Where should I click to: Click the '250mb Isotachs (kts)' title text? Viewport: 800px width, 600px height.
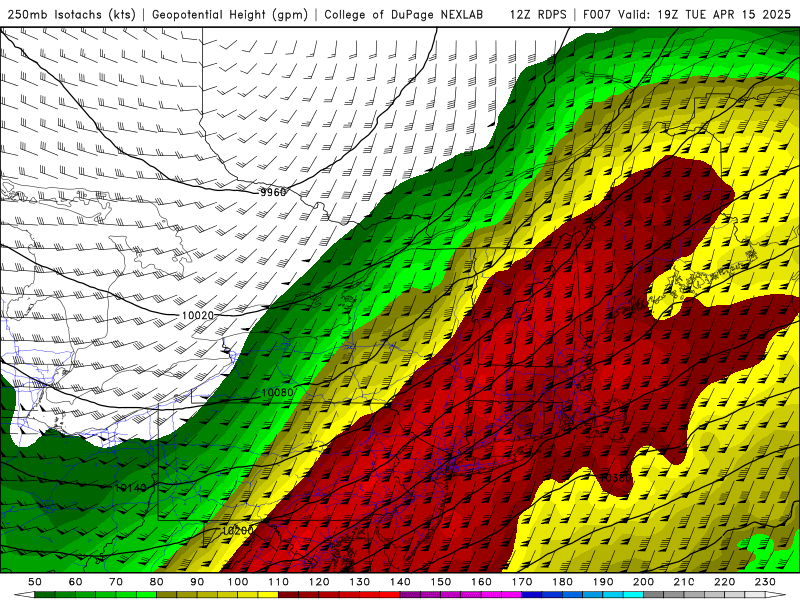click(x=71, y=15)
